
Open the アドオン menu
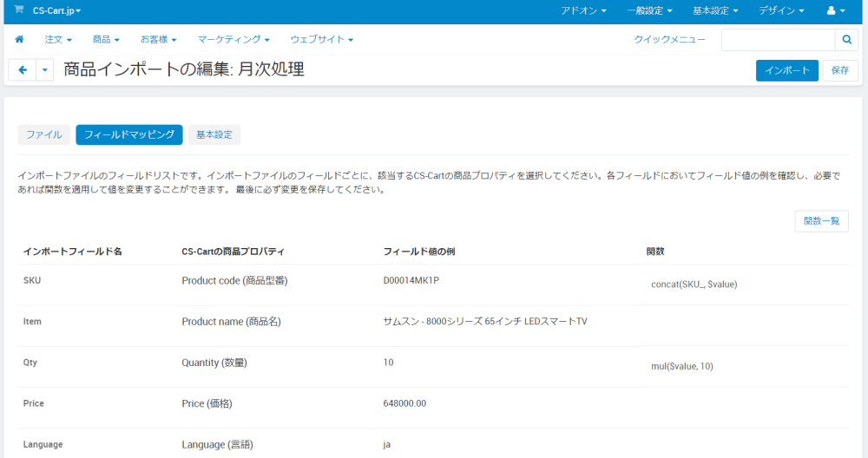583,10
